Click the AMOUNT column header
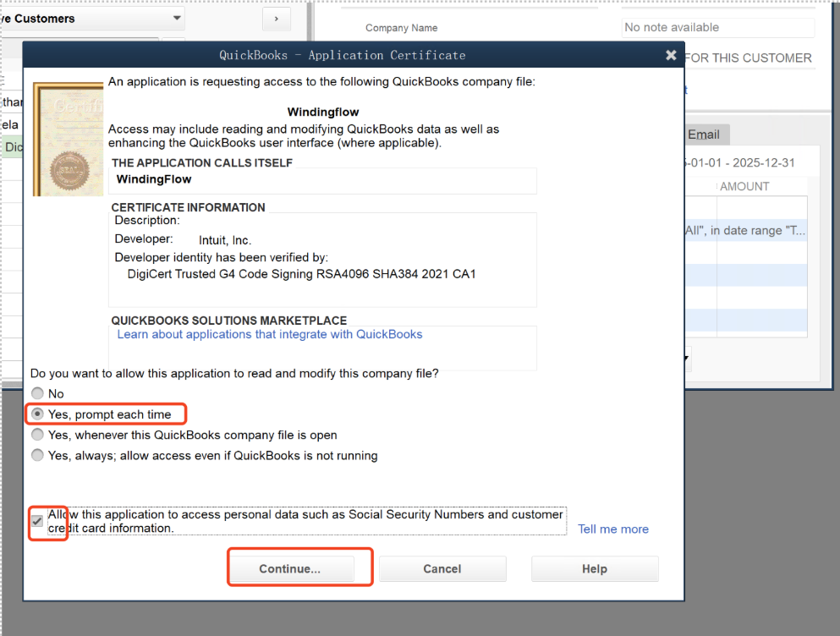The image size is (840, 636). point(744,186)
